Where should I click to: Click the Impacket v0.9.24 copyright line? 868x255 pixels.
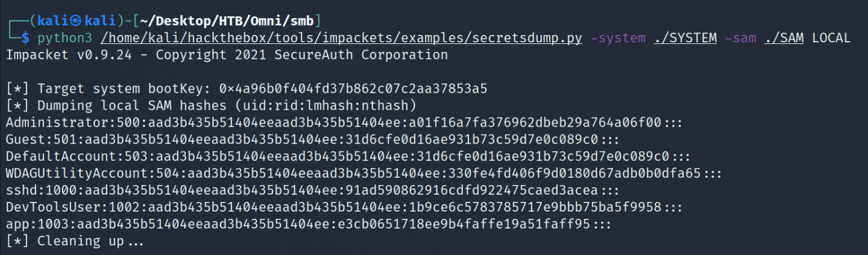coord(227,55)
